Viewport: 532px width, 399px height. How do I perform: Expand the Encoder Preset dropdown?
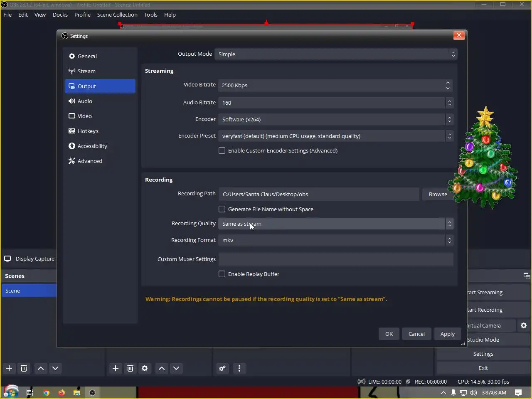(336, 136)
